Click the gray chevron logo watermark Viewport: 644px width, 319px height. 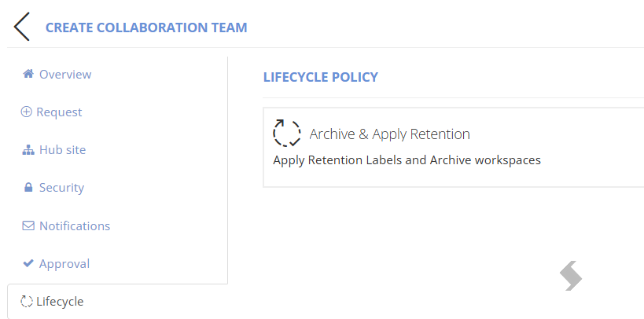(571, 276)
